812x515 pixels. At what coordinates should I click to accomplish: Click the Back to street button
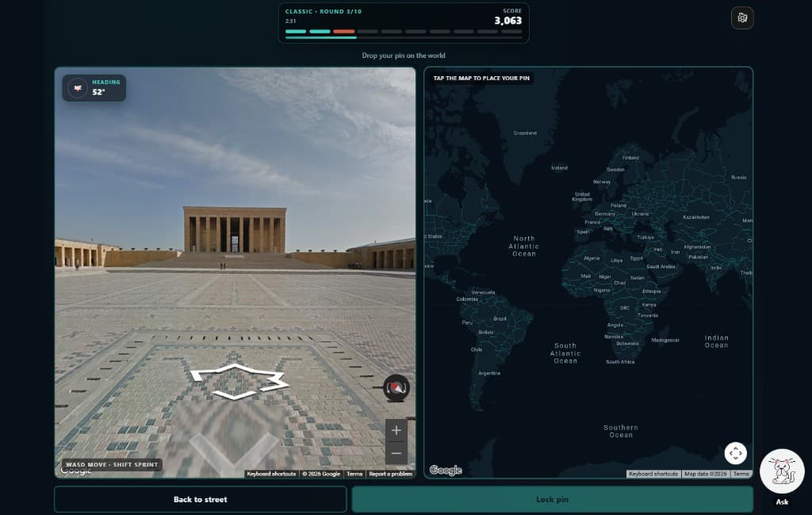click(x=201, y=499)
